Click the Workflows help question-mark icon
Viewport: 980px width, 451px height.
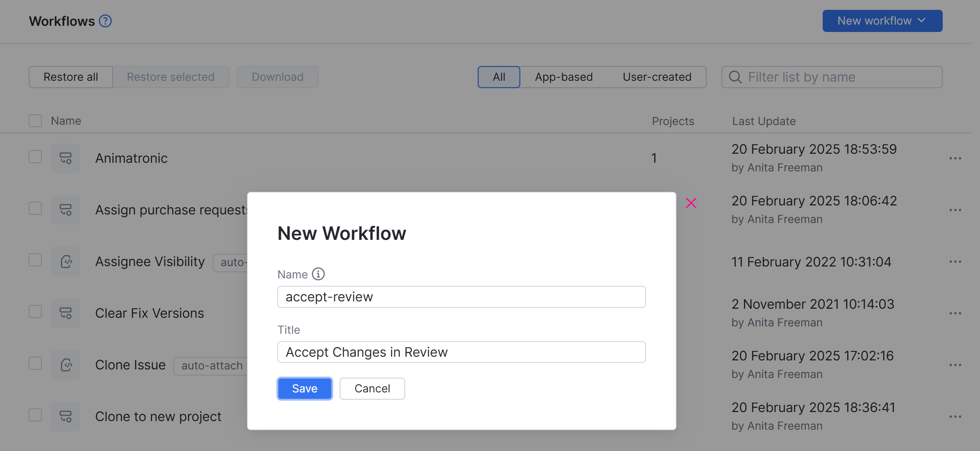(x=105, y=21)
